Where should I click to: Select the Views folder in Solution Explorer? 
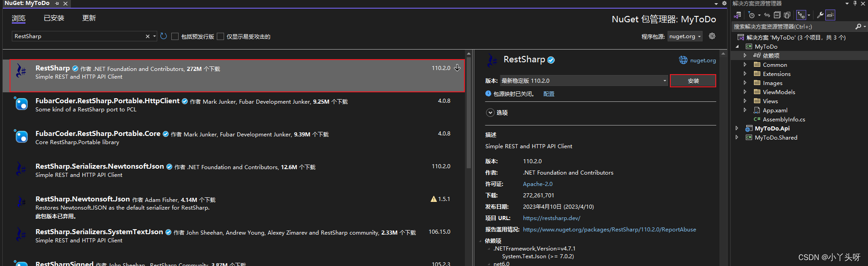coord(770,101)
